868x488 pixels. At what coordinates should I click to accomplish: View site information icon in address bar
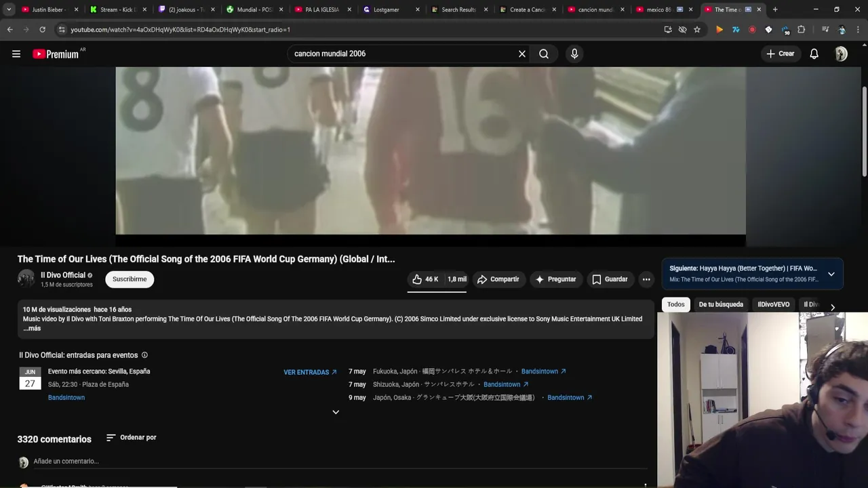click(62, 29)
